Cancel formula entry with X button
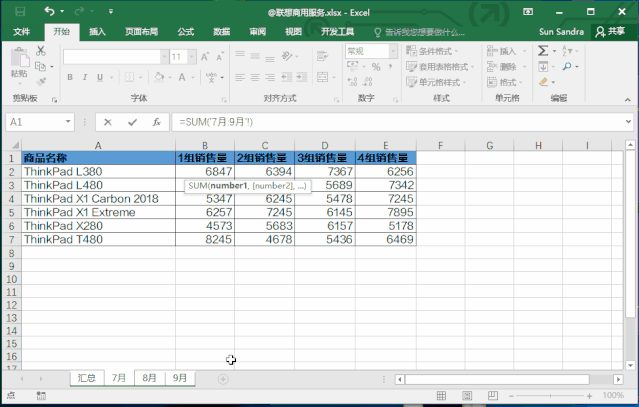 pyautogui.click(x=108, y=122)
